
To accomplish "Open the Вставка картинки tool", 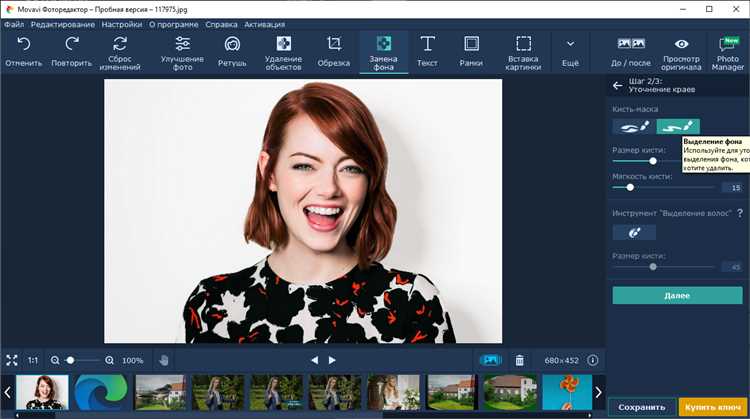I will pos(523,53).
